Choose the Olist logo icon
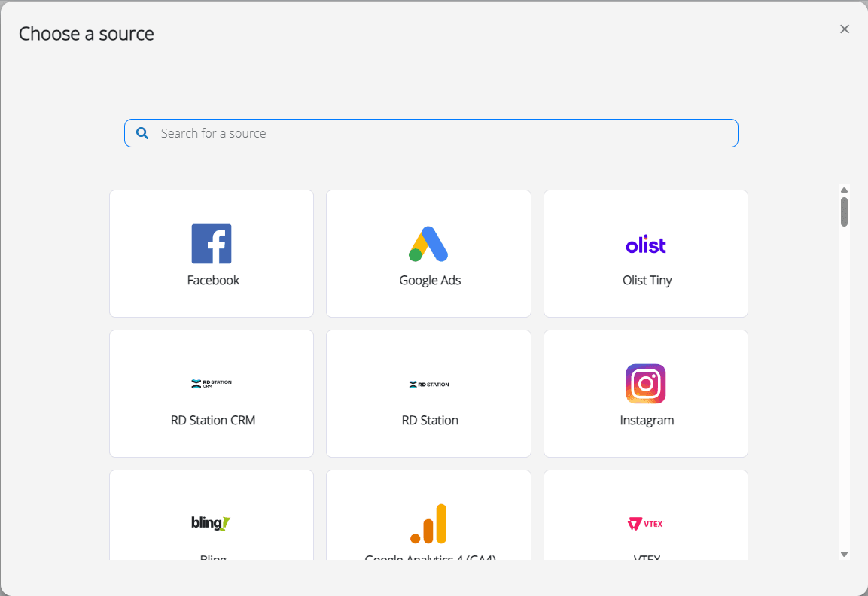Viewport: 868px width, 596px height. coord(646,245)
